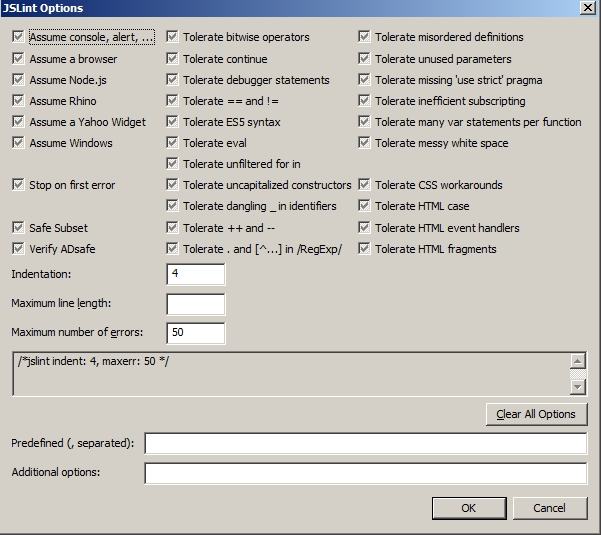Disable Tolerate eval option
The image size is (601, 535).
click(172, 143)
